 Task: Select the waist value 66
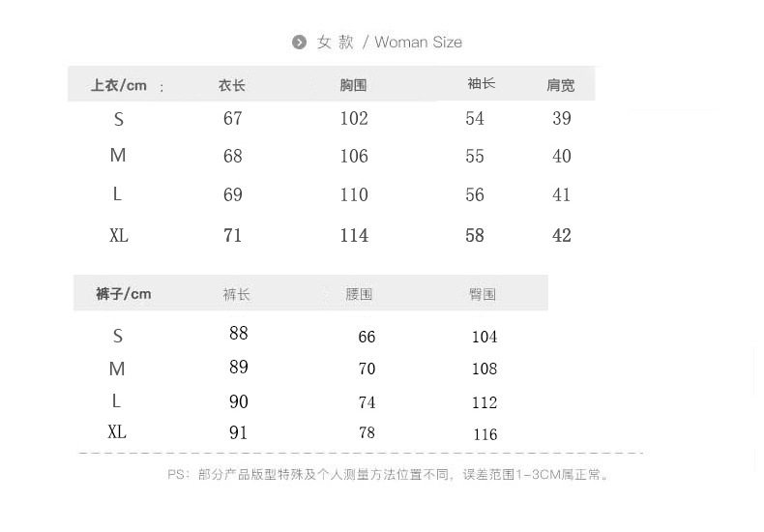tap(367, 337)
